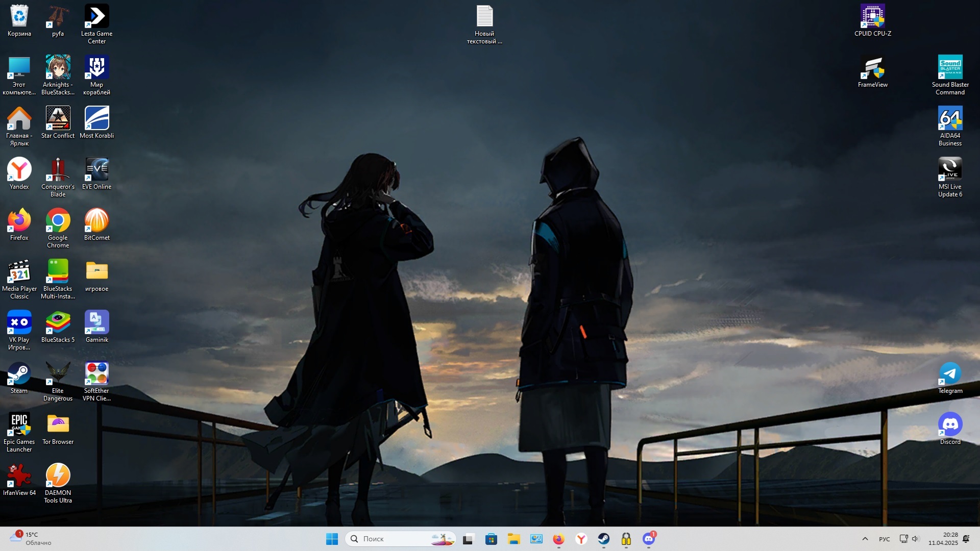Open the Recycle Bin (Корзина) icon
Image resolution: width=980 pixels, height=551 pixels.
[x=19, y=21]
